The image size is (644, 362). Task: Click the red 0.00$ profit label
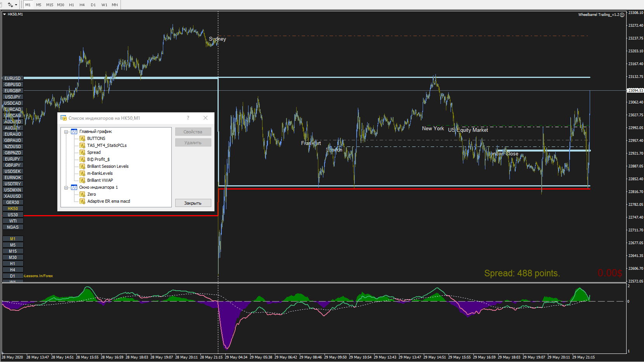point(610,273)
